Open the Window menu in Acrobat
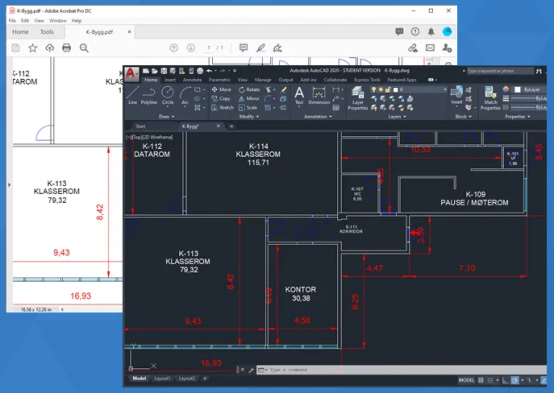This screenshot has width=554, height=394. tap(58, 20)
